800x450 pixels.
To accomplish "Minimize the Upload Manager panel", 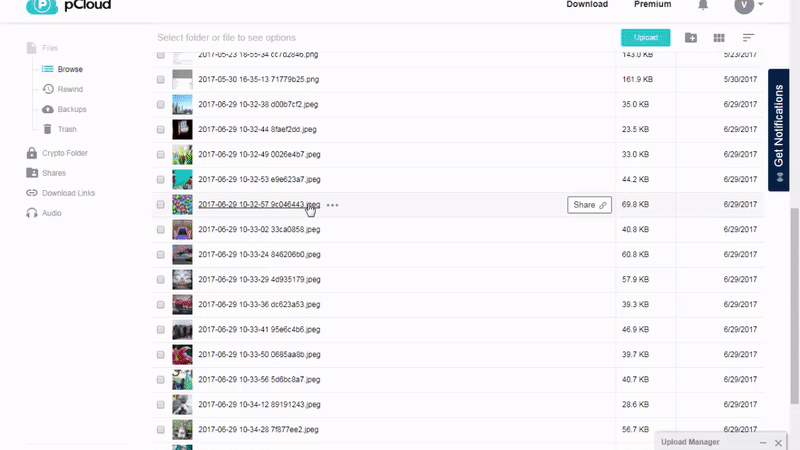I will click(763, 443).
